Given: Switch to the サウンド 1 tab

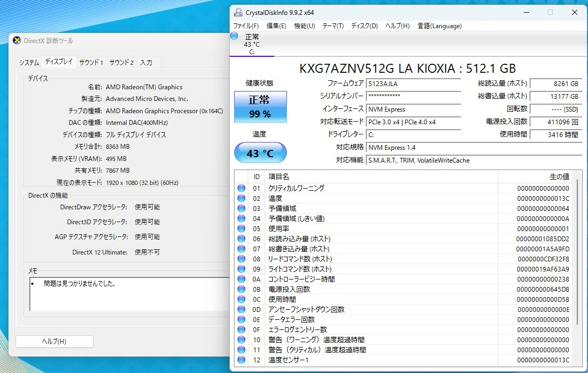Looking at the screenshot, I should point(91,63).
